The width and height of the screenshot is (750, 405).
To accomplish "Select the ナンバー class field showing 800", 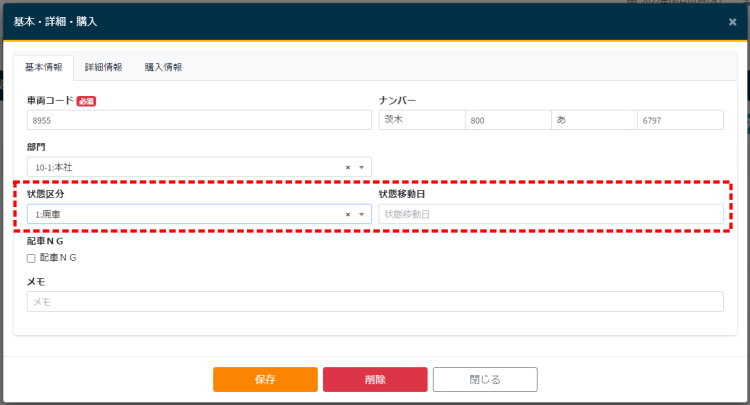I will (507, 120).
